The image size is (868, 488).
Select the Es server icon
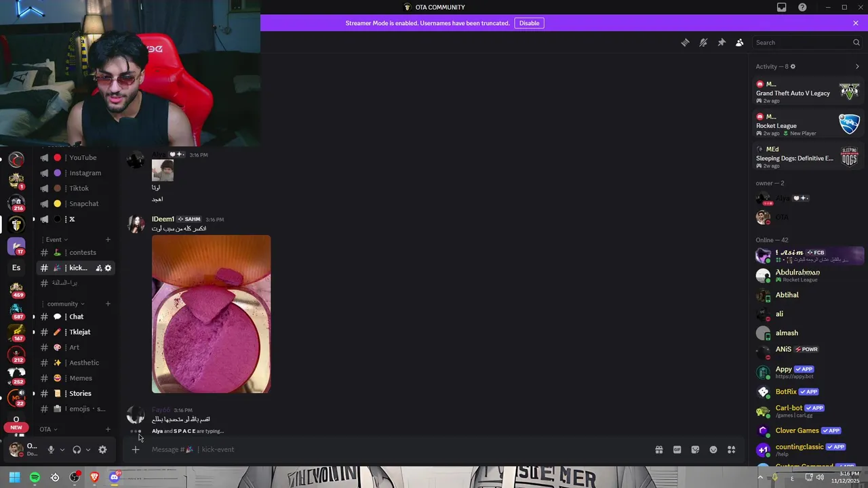pos(16,268)
